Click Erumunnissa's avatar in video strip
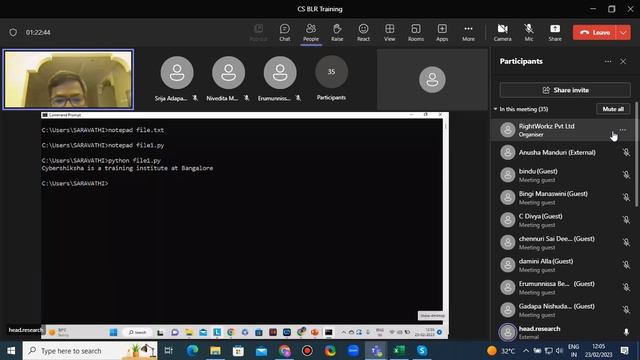 point(280,73)
